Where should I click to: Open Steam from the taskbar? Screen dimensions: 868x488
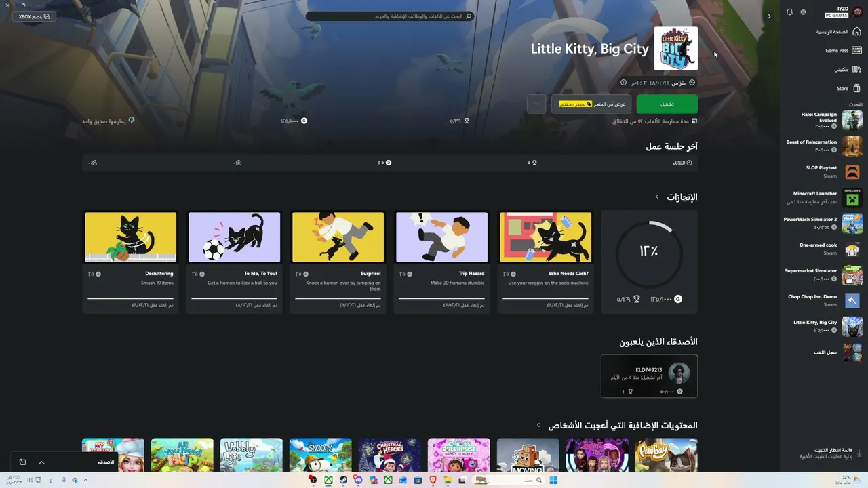(x=342, y=480)
